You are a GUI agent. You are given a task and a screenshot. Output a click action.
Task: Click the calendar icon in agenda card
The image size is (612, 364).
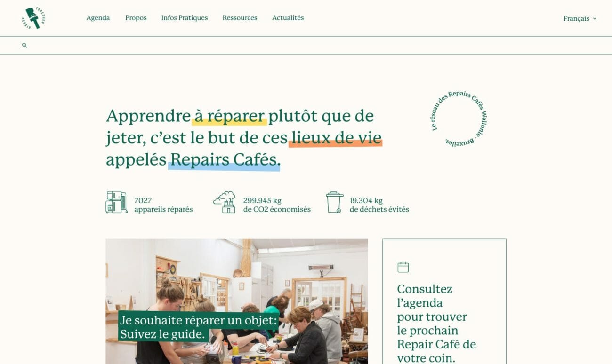(403, 267)
